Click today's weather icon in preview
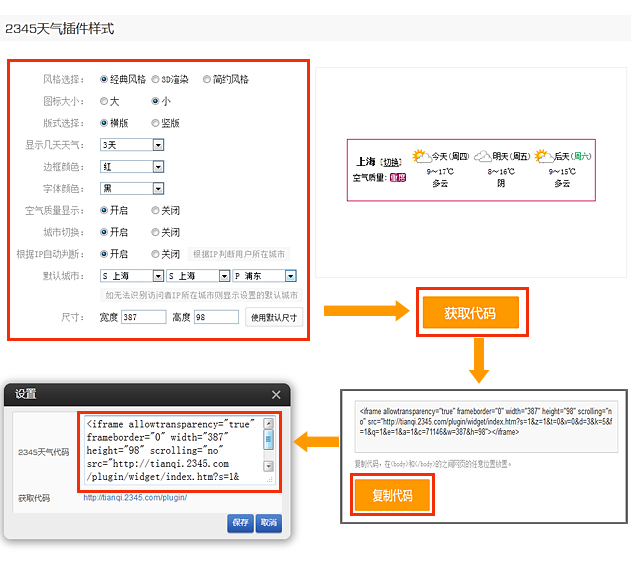 (x=422, y=157)
